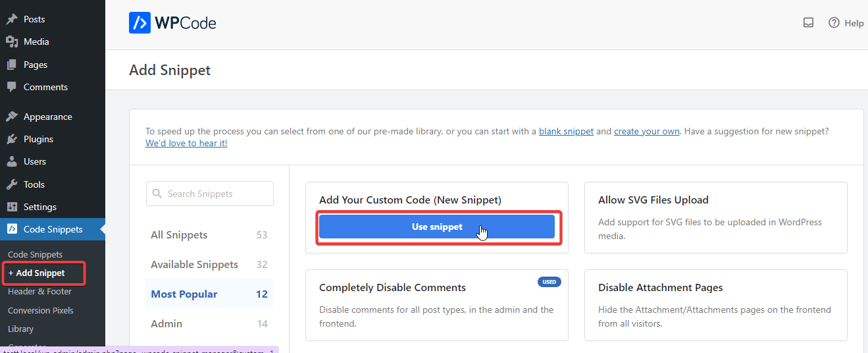Click the Comments bubble icon
The height and width of the screenshot is (353, 868).
[x=12, y=87]
